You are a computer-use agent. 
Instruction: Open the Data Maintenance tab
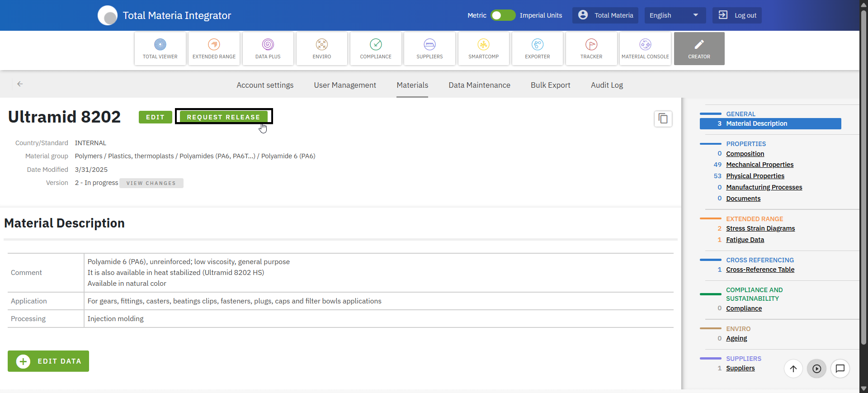click(x=479, y=85)
